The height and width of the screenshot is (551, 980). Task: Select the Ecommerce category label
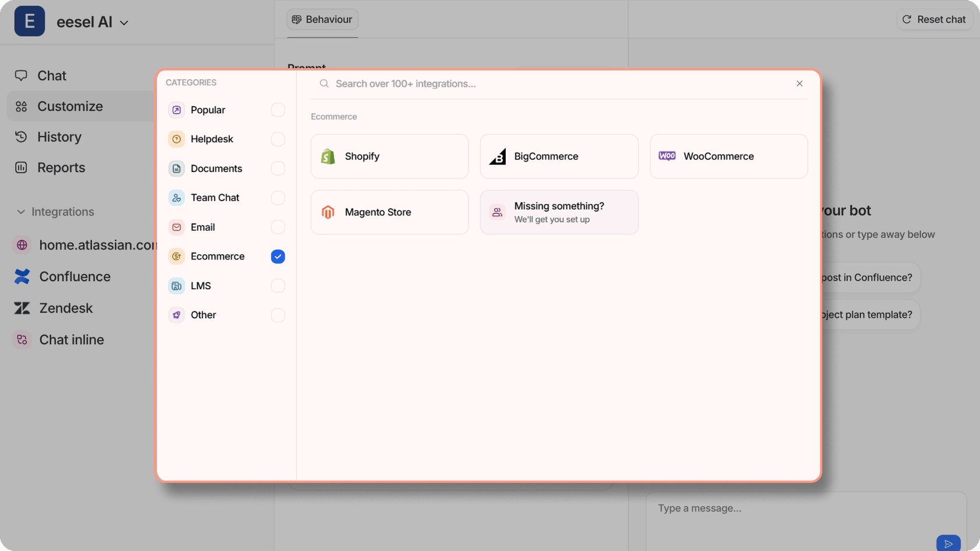218,256
